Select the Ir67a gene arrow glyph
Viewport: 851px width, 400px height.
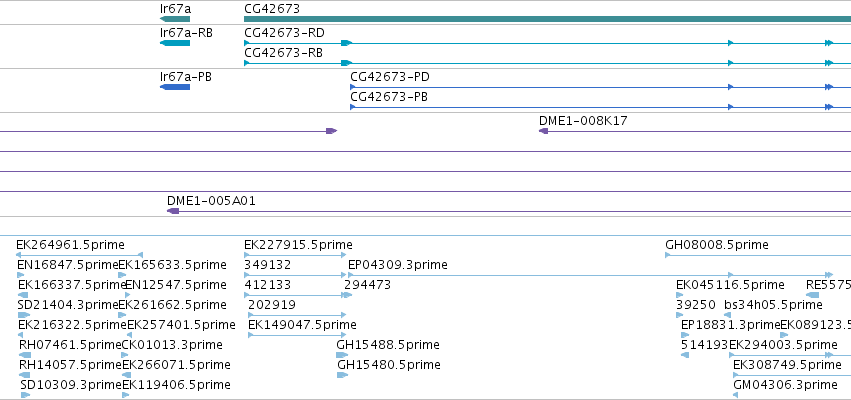coord(175,19)
